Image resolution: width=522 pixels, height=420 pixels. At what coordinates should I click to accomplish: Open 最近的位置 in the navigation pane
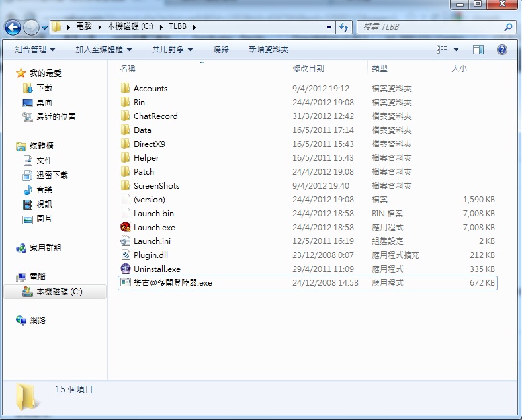click(56, 117)
